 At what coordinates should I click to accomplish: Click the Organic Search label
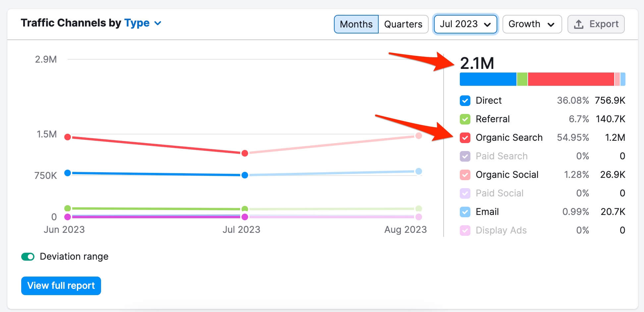tap(509, 138)
